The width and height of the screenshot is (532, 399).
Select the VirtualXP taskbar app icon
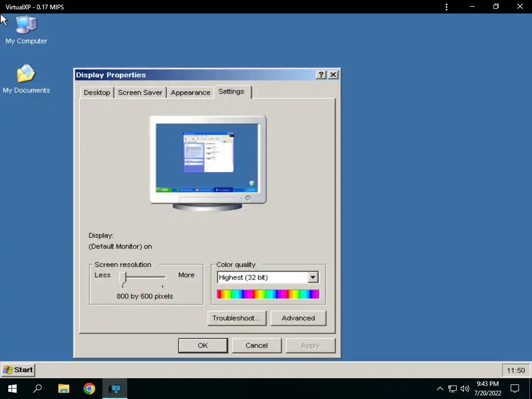[115, 389]
